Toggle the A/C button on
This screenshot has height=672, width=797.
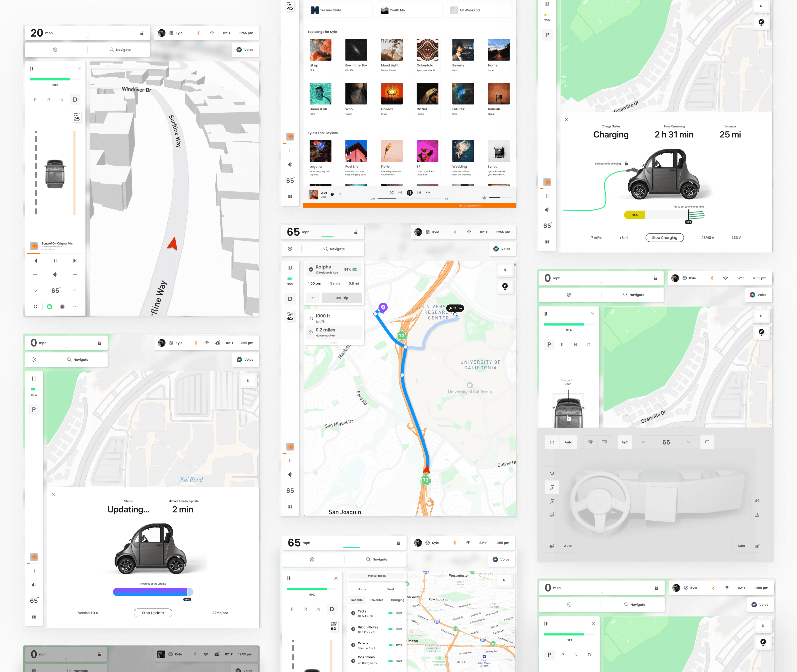(624, 442)
